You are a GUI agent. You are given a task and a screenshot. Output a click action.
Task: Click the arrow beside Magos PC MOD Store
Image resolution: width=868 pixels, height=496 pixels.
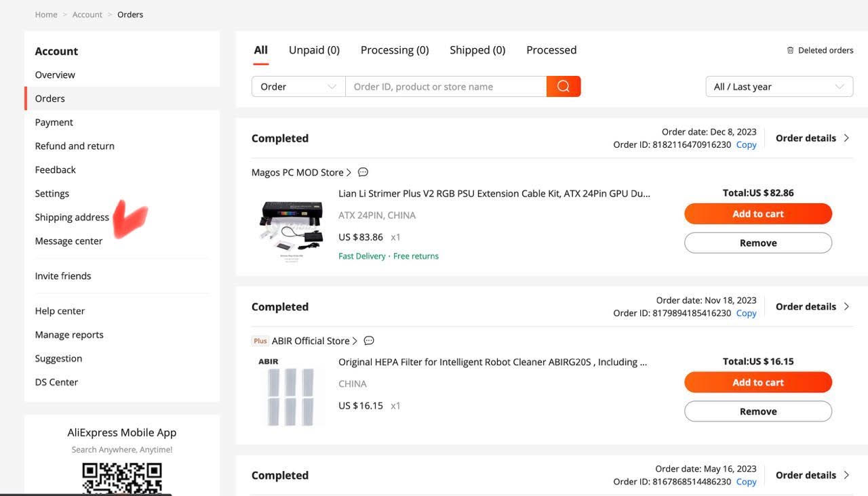[349, 172]
